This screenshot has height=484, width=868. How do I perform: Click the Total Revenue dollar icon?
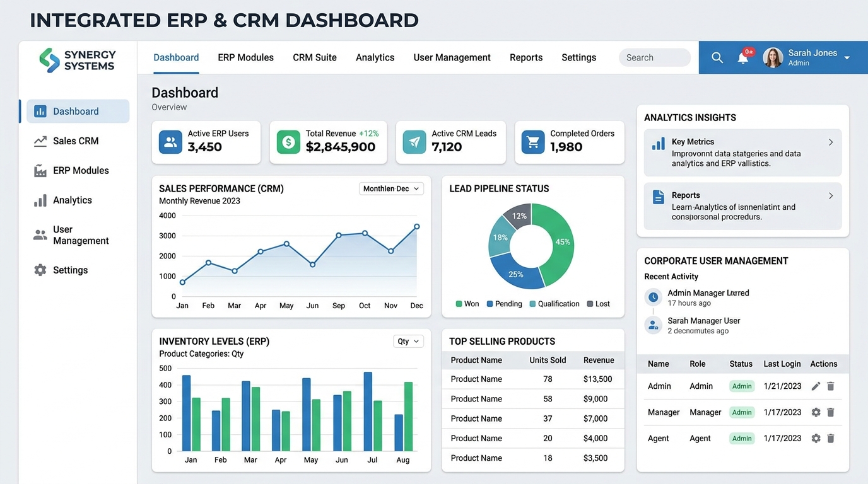coord(288,142)
